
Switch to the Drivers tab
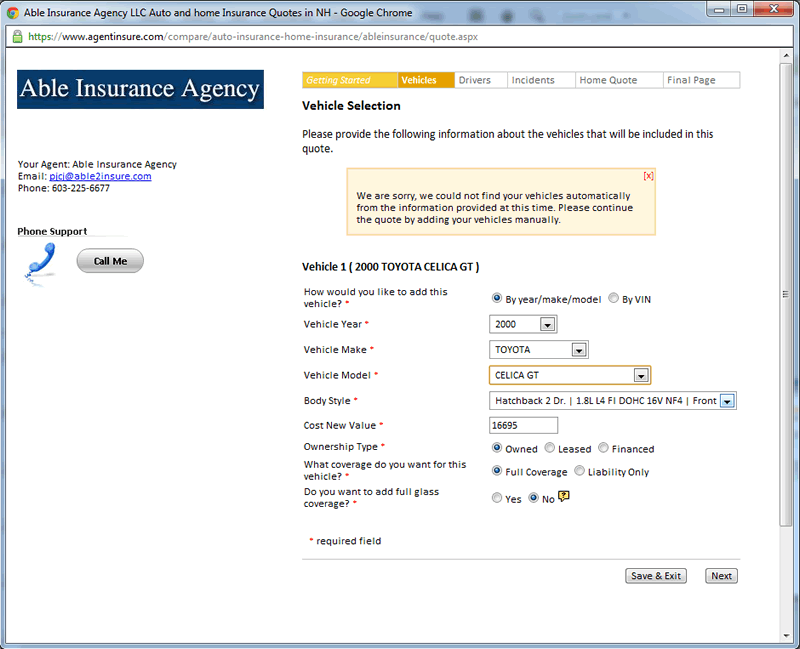(x=475, y=80)
